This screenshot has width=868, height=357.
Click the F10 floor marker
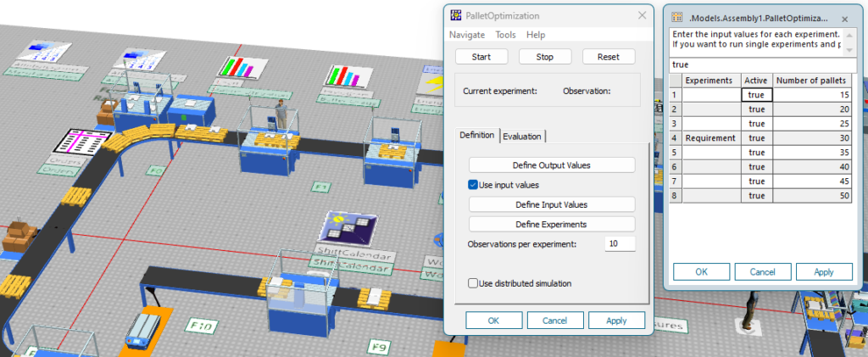[x=201, y=325]
